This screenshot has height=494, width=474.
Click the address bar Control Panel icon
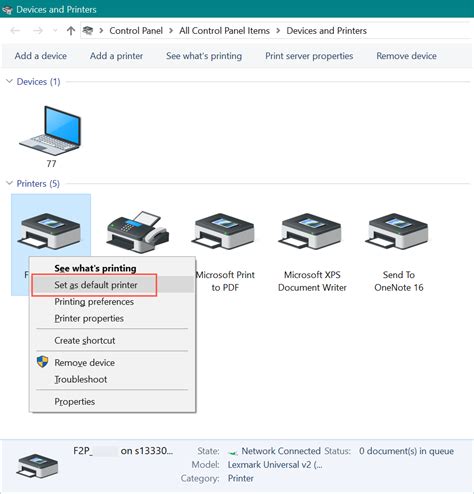(88, 31)
